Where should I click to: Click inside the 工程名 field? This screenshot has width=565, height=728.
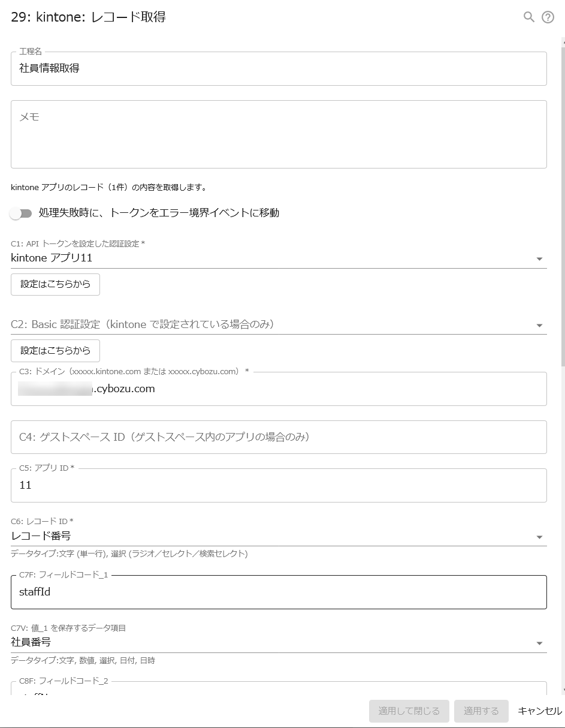pos(279,69)
